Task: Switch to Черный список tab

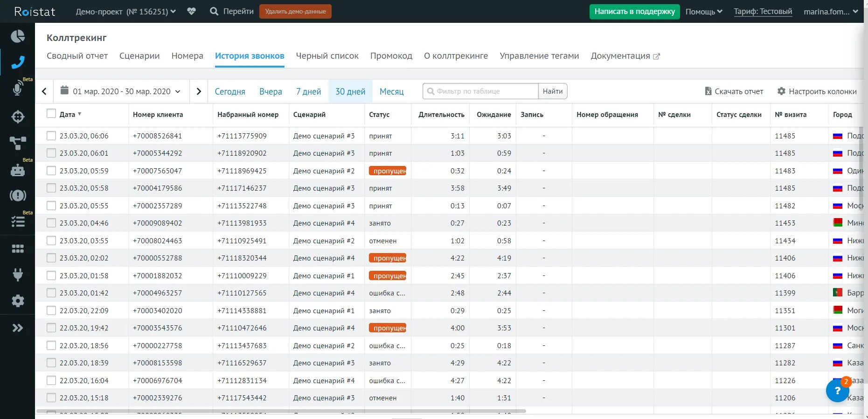Action: tap(327, 56)
